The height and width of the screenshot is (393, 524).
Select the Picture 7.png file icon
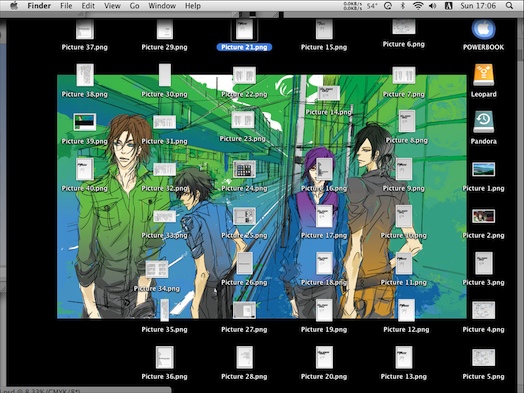[x=404, y=75]
